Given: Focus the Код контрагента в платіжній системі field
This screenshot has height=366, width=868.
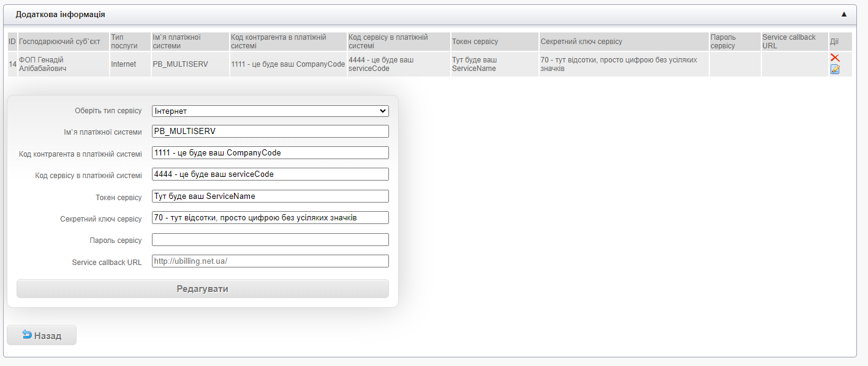Looking at the screenshot, I should point(270,153).
